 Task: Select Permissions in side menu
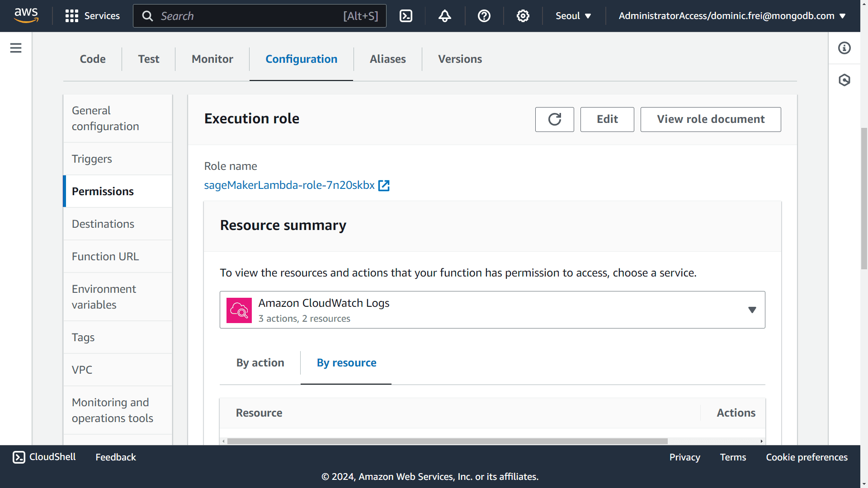click(118, 192)
